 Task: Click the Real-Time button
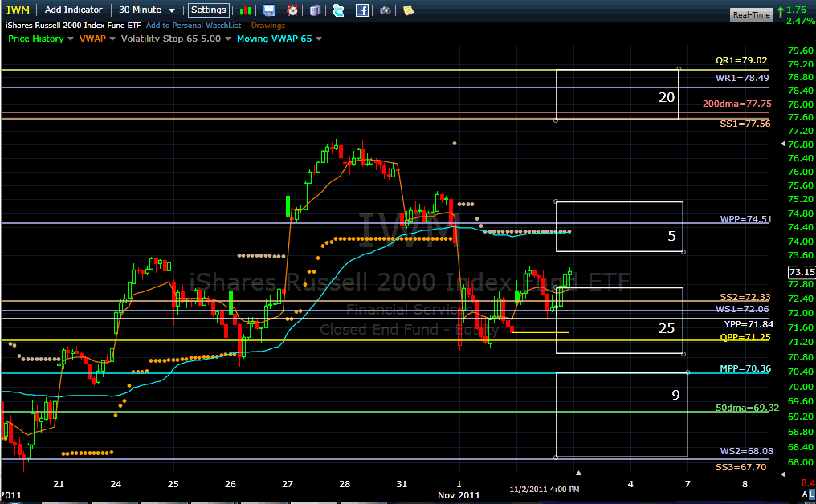[x=752, y=14]
